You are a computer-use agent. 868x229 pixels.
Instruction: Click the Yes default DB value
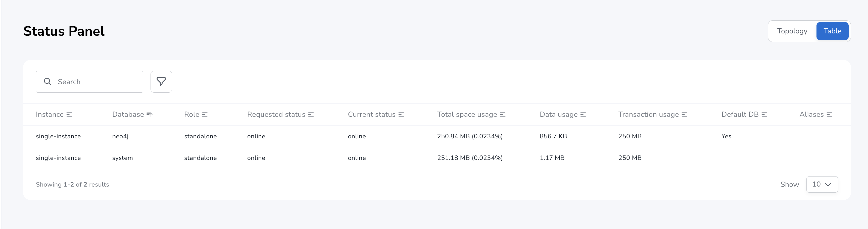[727, 136]
